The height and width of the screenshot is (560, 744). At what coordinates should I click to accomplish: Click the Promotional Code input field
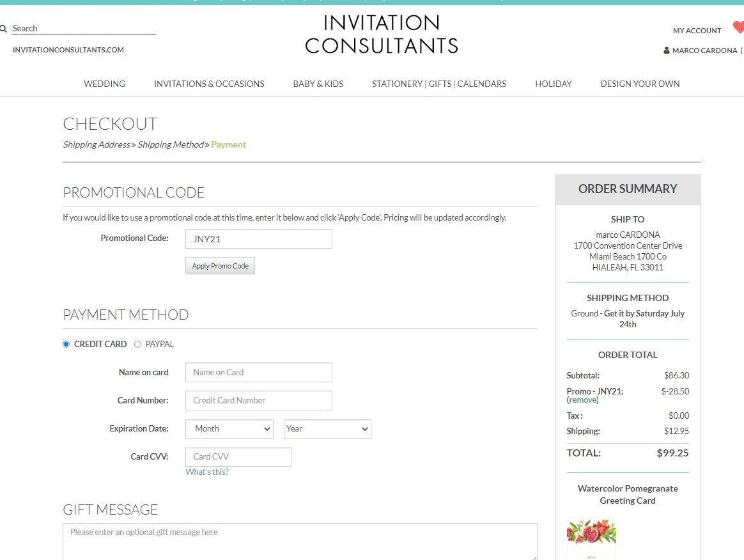[x=259, y=239]
